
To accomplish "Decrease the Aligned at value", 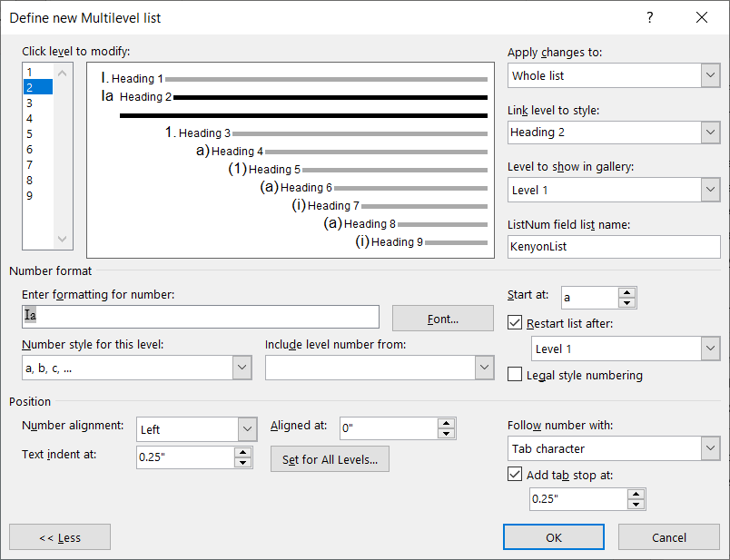I will tap(447, 434).
